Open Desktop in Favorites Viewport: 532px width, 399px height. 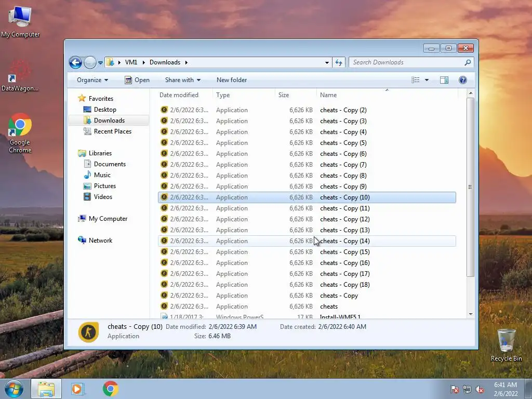pos(105,110)
